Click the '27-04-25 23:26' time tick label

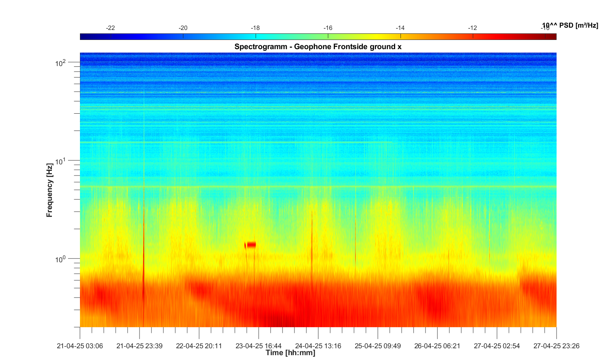[x=556, y=346]
